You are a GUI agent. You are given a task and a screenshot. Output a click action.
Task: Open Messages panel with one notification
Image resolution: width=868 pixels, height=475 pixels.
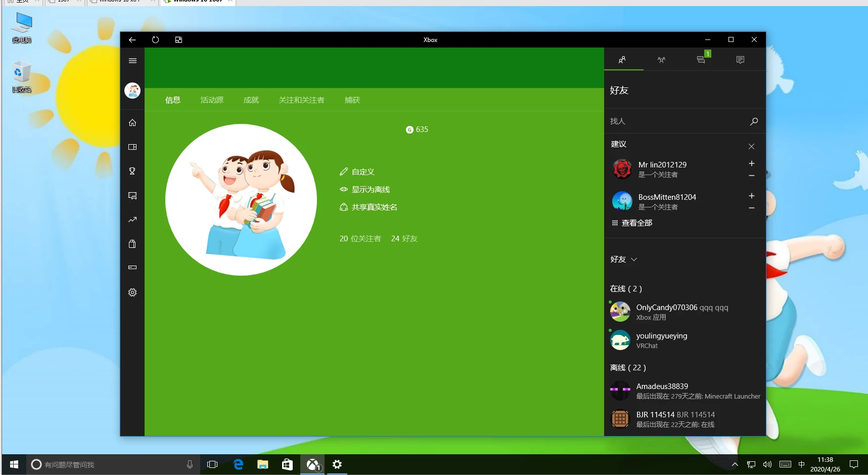(x=702, y=60)
